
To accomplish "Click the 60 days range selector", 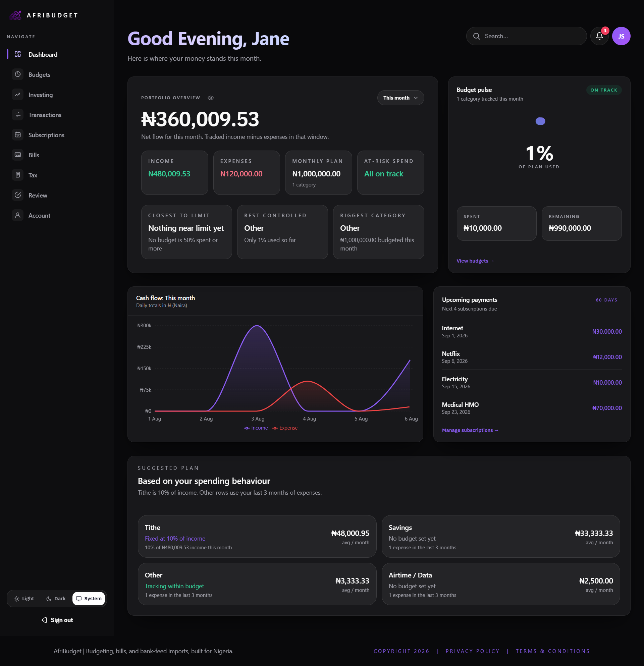I will tap(606, 300).
